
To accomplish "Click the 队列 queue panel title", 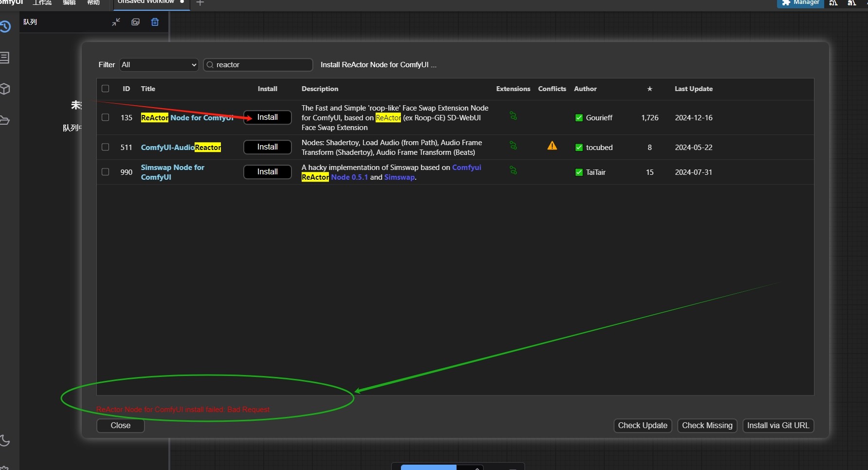I will click(x=30, y=22).
